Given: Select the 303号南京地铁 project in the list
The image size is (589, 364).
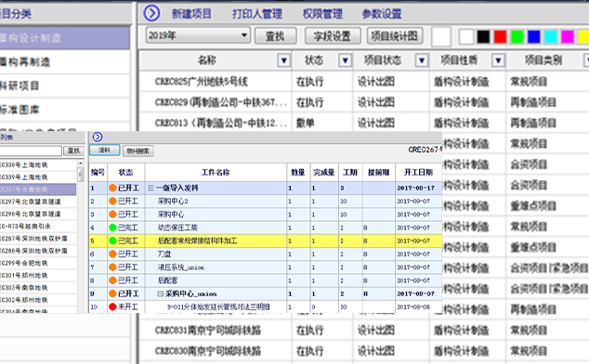Looking at the screenshot, I should pos(38,288).
